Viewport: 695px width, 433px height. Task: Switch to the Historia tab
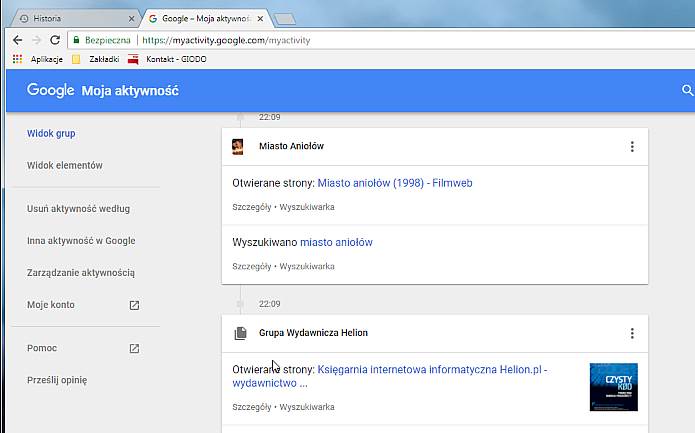(73, 18)
